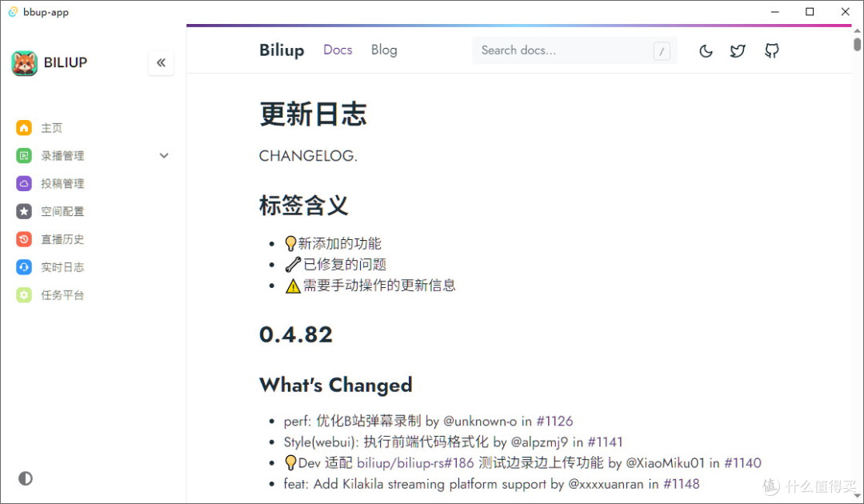Click the 需要手动操作的更新信息 list item
Viewport: 864px width, 504px height.
click(370, 286)
